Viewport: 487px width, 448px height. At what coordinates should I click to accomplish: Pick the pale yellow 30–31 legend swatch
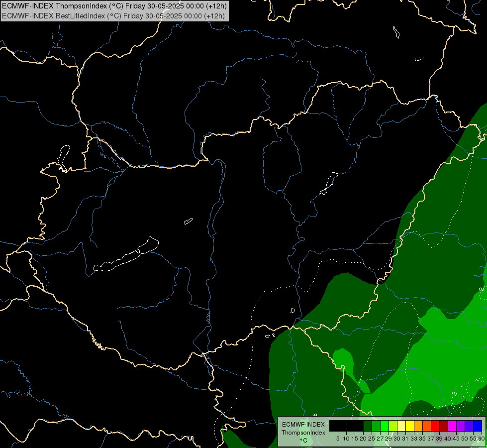point(401,426)
